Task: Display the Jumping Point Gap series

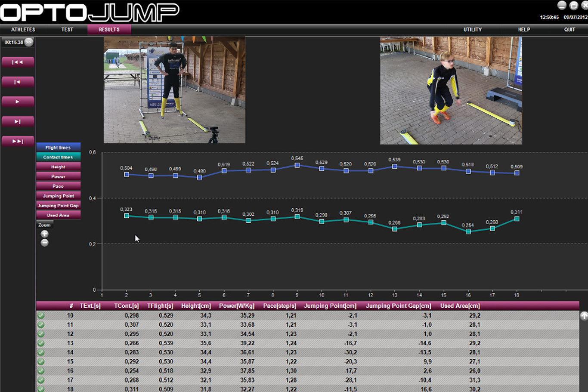Action: click(x=58, y=206)
